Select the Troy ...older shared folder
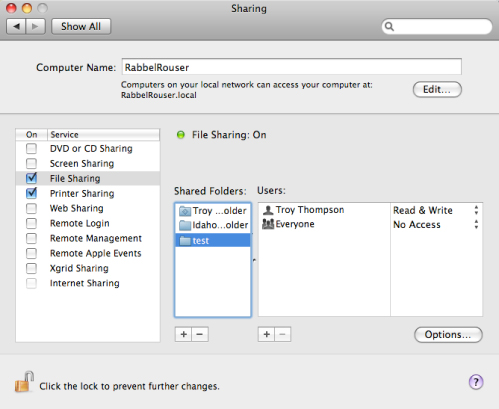Viewport: 499px width, 409px height. 213,211
